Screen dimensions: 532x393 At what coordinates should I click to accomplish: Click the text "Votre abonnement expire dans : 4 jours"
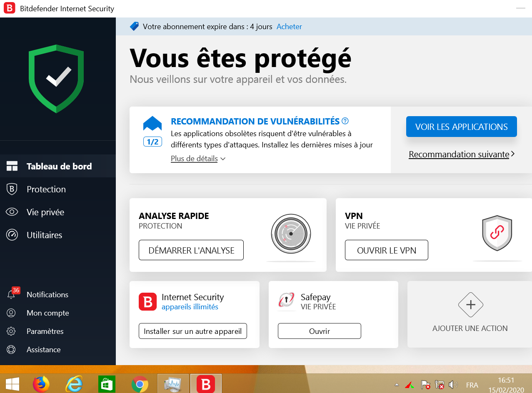click(x=207, y=27)
